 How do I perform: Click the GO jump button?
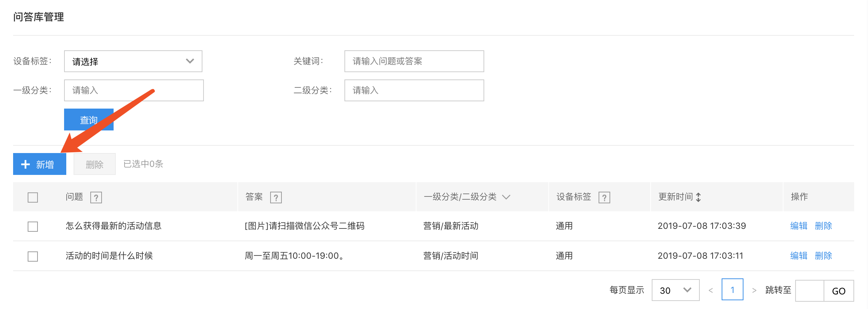point(839,291)
